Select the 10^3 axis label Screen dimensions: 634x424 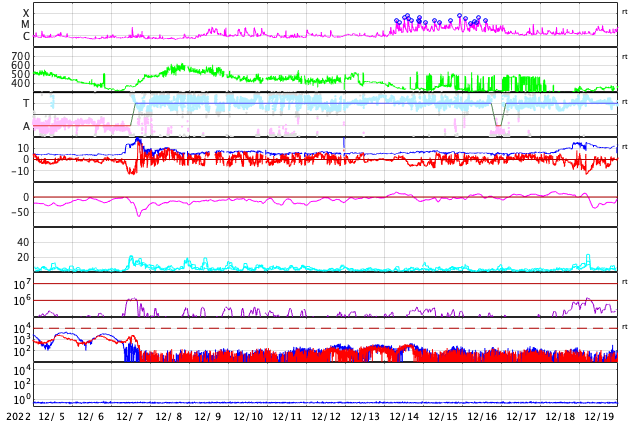point(22,340)
